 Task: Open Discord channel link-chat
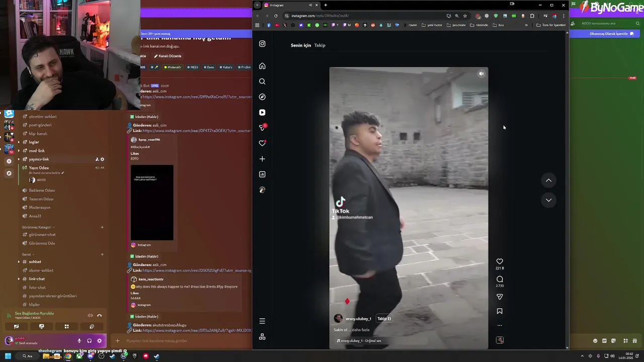coord(37,279)
